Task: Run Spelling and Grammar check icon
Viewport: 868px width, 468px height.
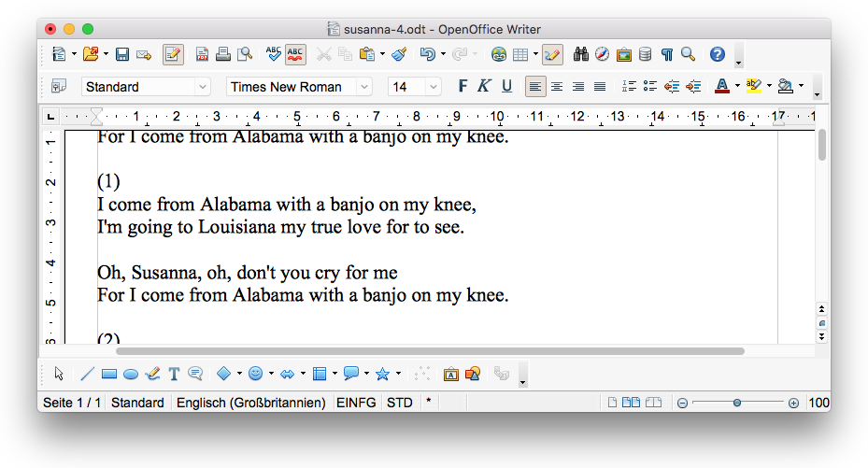Action: point(273,54)
